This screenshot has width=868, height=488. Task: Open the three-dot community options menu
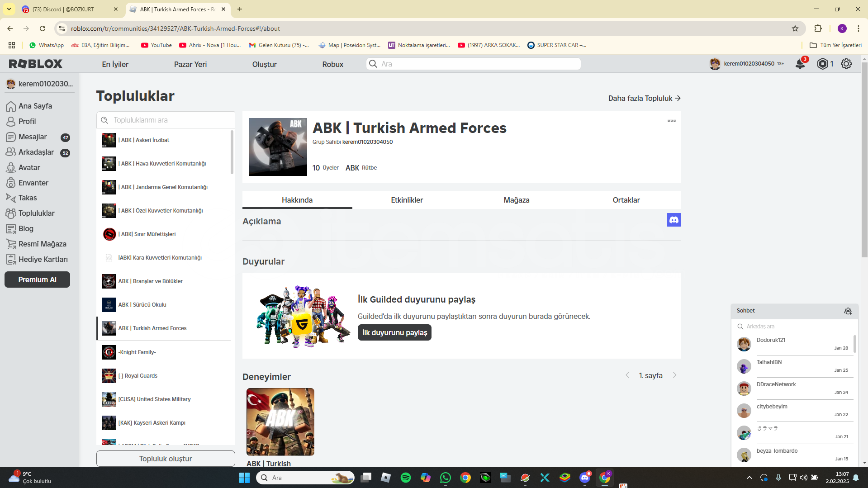point(671,121)
